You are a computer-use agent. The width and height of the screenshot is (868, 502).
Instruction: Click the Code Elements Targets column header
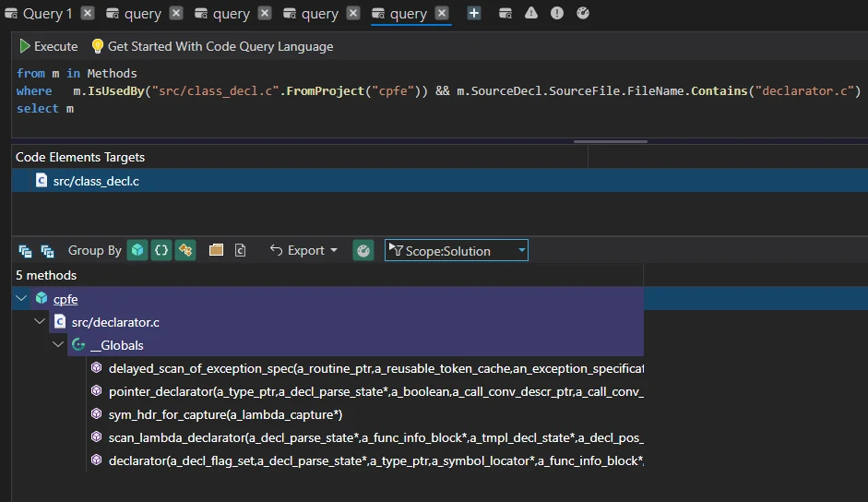click(80, 158)
